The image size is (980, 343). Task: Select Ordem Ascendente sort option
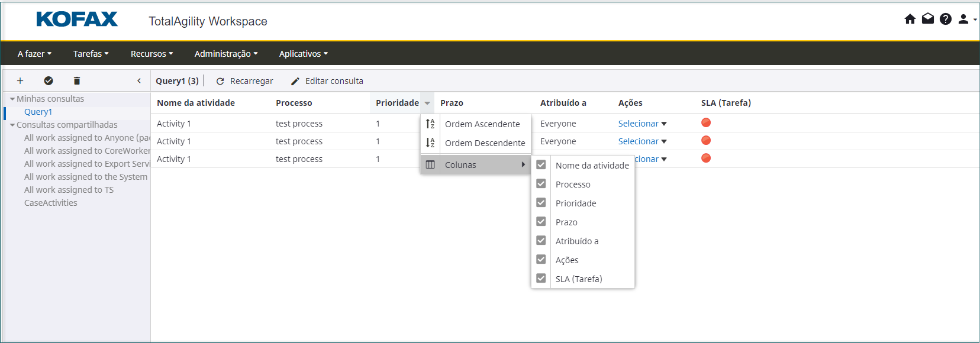pos(482,124)
